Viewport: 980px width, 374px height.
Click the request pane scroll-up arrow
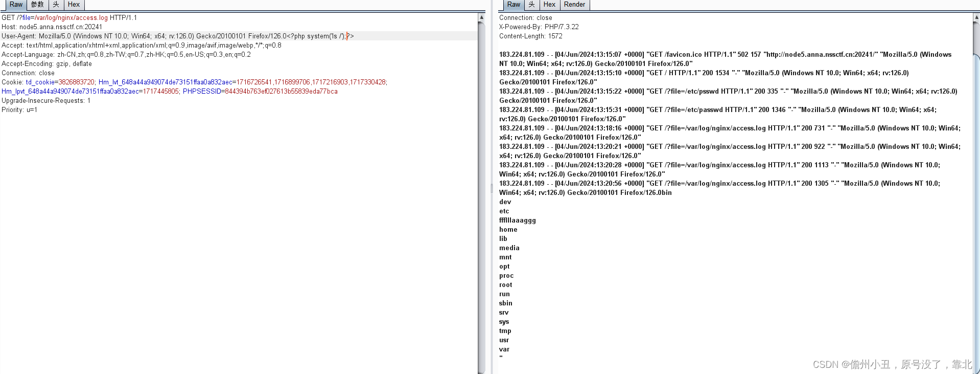481,17
